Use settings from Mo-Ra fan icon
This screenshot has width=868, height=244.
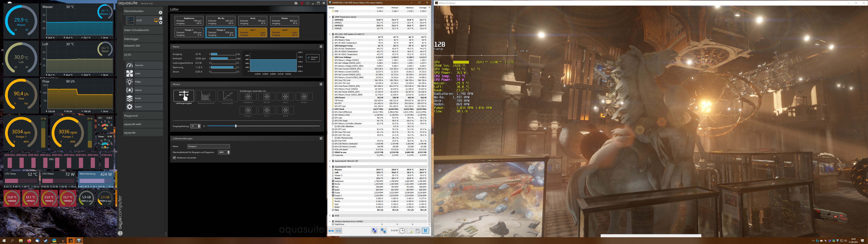click(x=267, y=97)
